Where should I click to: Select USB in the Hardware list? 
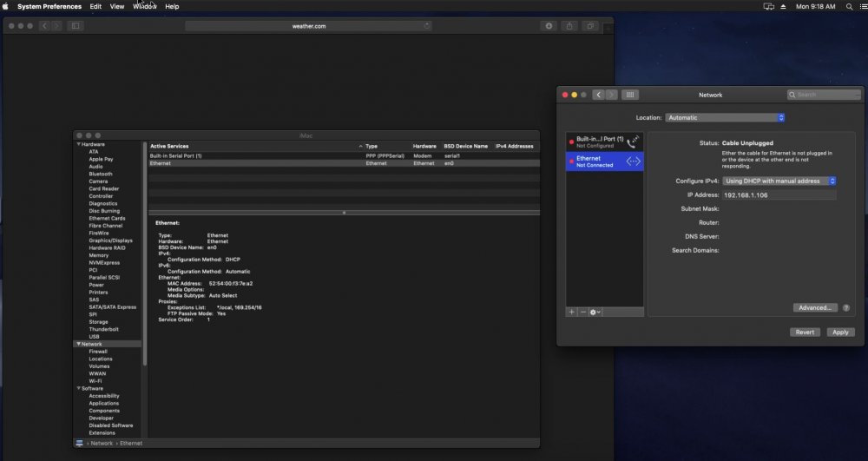tap(94, 337)
